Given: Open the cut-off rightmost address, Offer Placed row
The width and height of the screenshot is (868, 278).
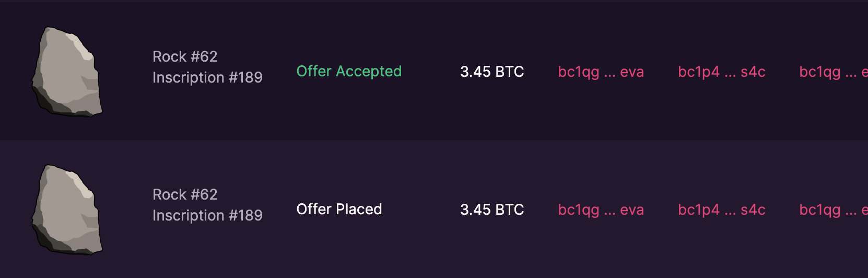Looking at the screenshot, I should [832, 210].
